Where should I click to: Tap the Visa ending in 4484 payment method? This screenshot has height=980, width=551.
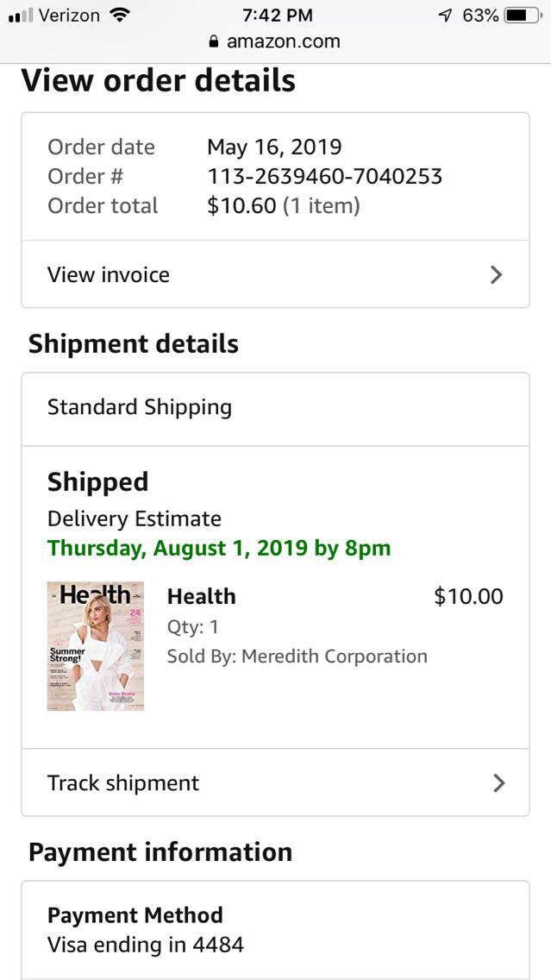coord(146,945)
